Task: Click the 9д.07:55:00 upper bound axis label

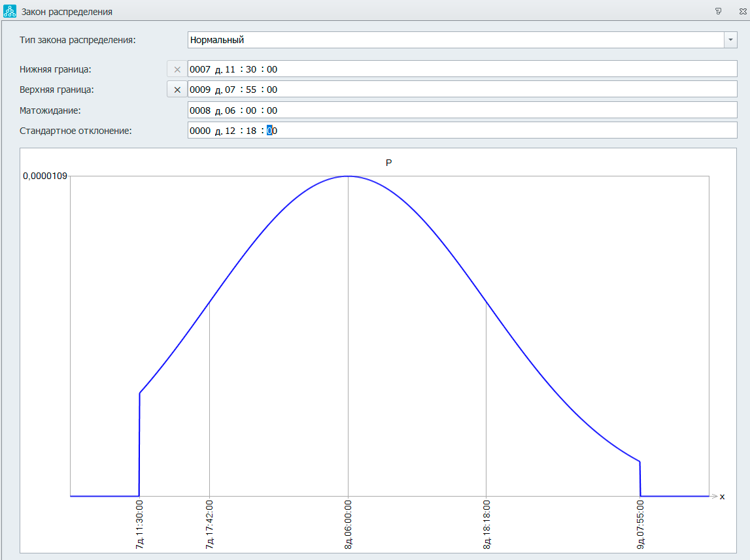Action: pos(641,525)
